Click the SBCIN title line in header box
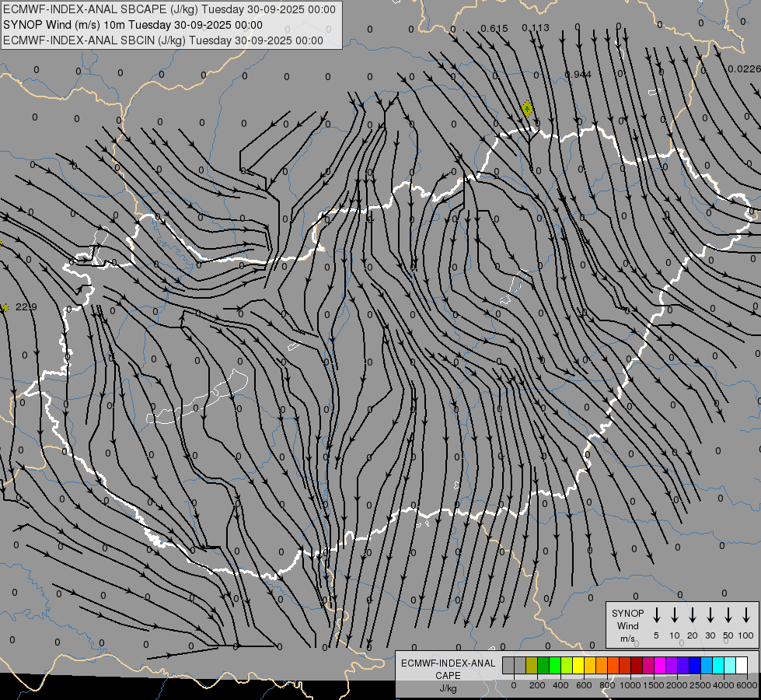The width and height of the screenshot is (761, 700). pyautogui.click(x=163, y=40)
